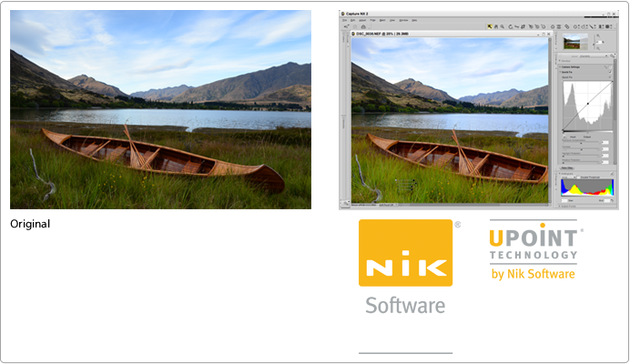This screenshot has width=630, height=364.
Task: Open the histogram channel dropdown
Action: 568,177
